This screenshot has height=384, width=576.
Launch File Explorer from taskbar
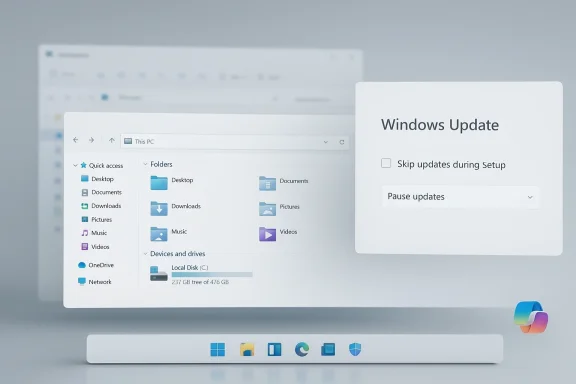click(x=247, y=349)
